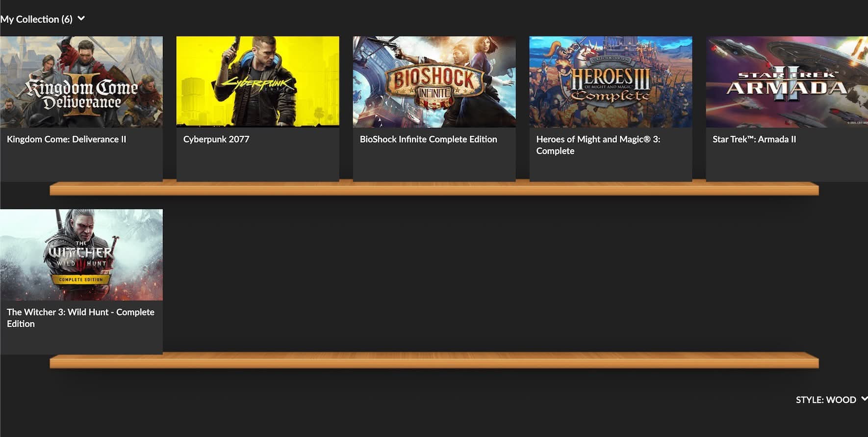868x437 pixels.
Task: Click The Witcher 3: Wild Hunt - Complete Edition title
Action: pyautogui.click(x=80, y=318)
